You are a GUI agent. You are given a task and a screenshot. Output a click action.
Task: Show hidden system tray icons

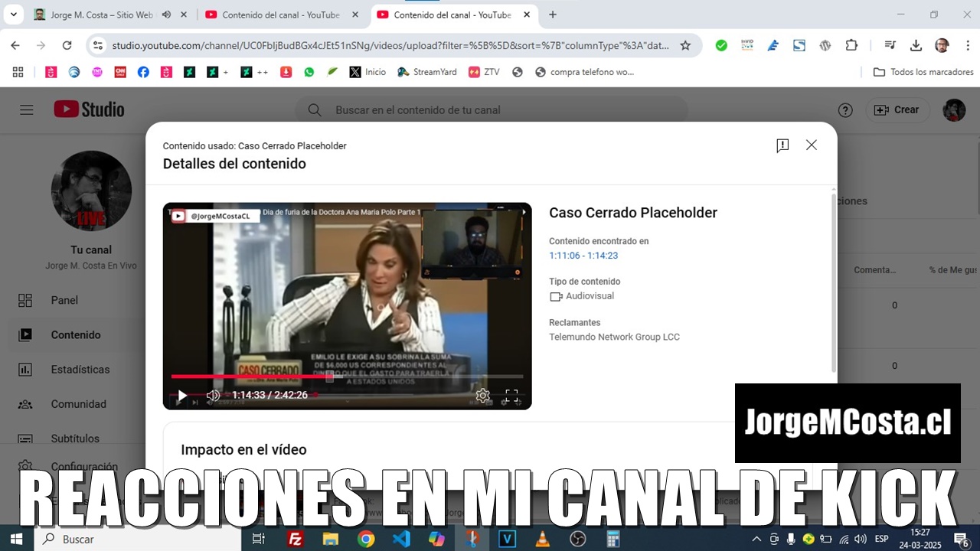[x=757, y=539]
